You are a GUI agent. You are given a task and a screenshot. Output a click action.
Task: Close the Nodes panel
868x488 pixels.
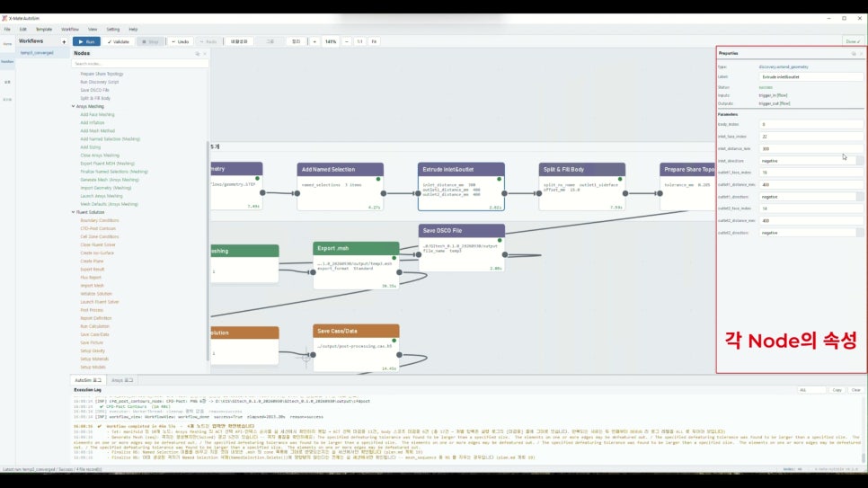205,54
